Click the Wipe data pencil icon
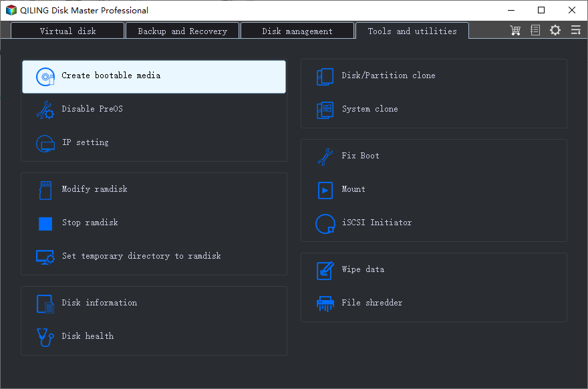588x389 pixels. coord(325,271)
